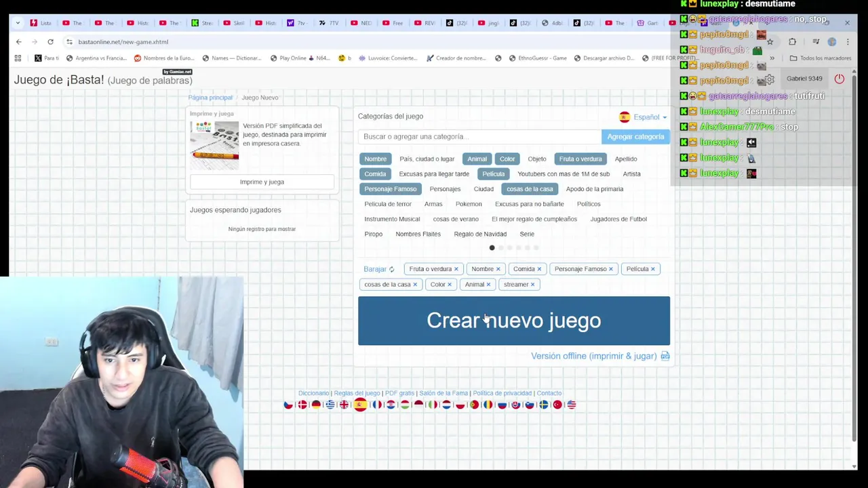Remove selected 'cosas de la casa' tag

click(x=415, y=285)
